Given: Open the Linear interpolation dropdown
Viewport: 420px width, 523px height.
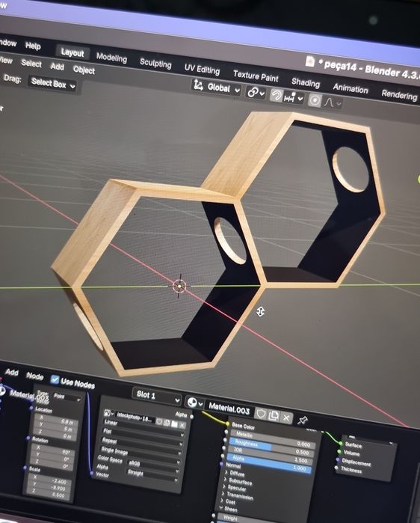Looking at the screenshot, I should point(143,428).
